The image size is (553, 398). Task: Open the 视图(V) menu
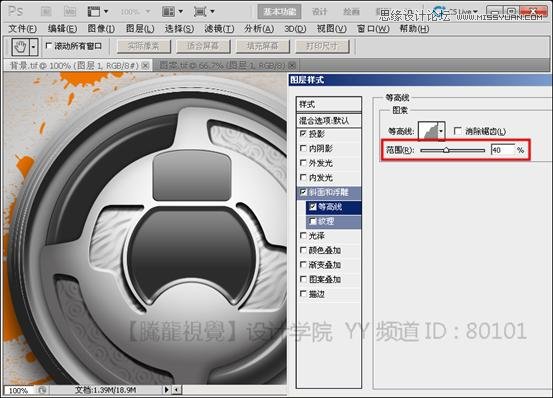pyautogui.click(x=332, y=29)
